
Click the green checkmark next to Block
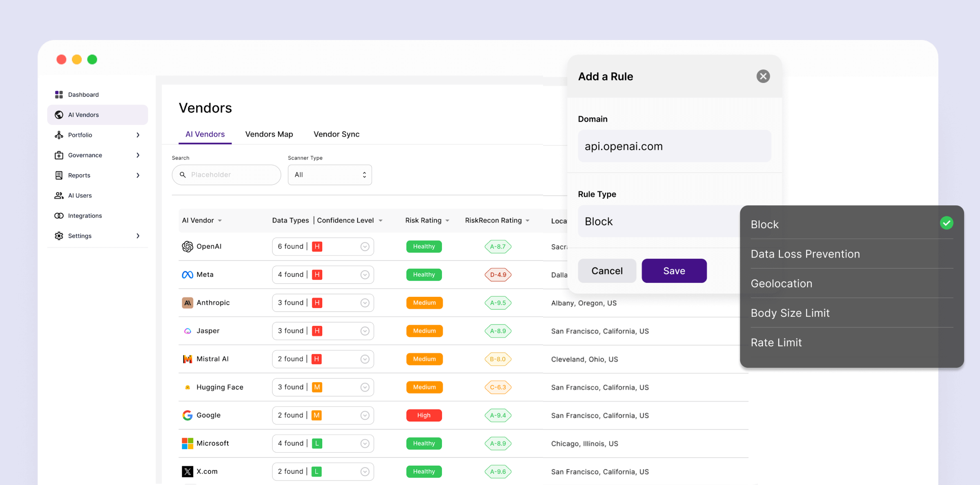click(x=946, y=223)
